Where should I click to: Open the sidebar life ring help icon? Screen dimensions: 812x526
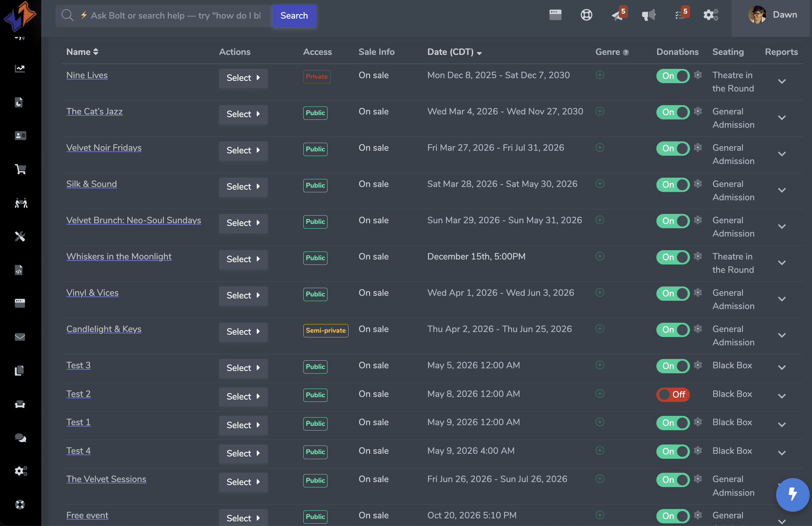(x=20, y=504)
